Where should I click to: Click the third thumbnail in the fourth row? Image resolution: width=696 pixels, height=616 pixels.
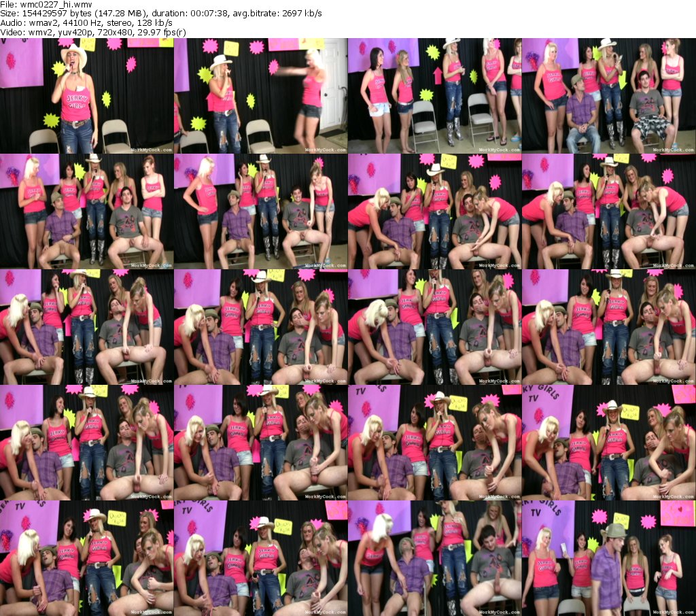435,443
